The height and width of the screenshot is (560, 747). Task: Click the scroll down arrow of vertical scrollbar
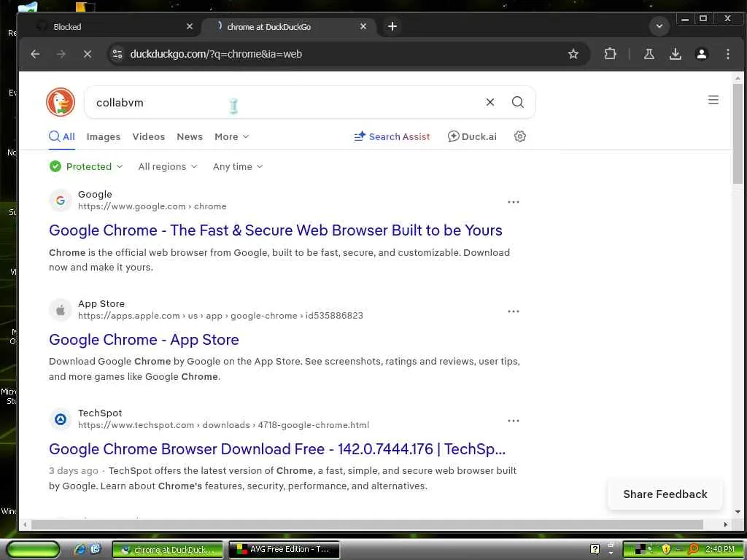coord(738,512)
